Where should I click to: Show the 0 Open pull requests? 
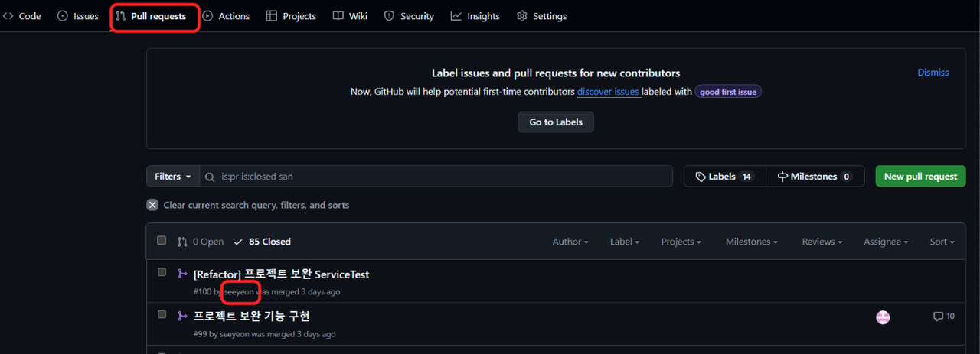(x=201, y=242)
